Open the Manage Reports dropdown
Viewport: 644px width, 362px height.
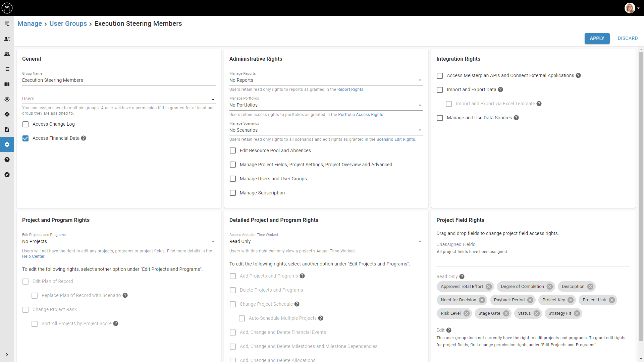(x=325, y=80)
